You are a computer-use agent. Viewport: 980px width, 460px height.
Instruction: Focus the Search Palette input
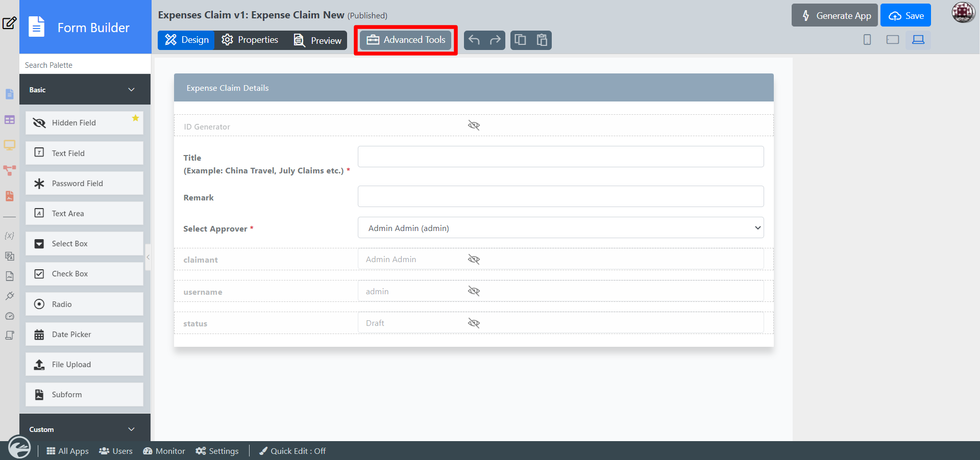[x=85, y=65]
